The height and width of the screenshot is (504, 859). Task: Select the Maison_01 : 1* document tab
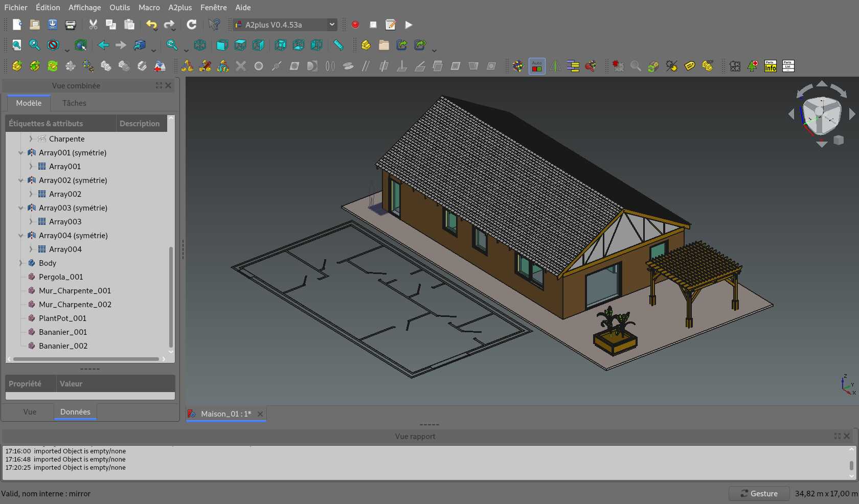click(225, 414)
